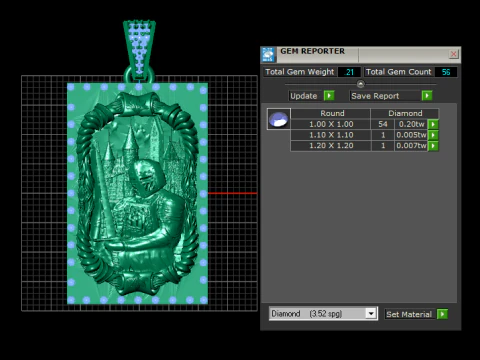Collapse panel using the round divider handle
The height and width of the screenshot is (360, 480).
click(x=360, y=84)
